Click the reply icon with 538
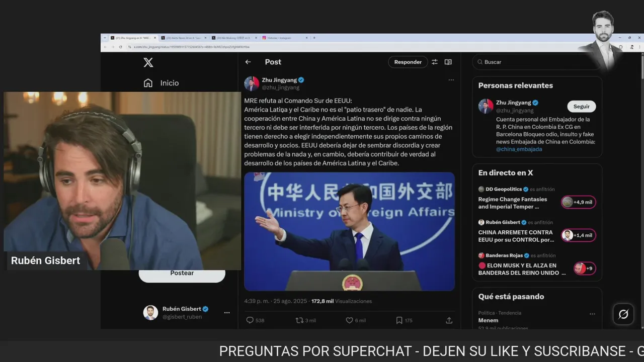This screenshot has width=644, height=362. pos(250,320)
